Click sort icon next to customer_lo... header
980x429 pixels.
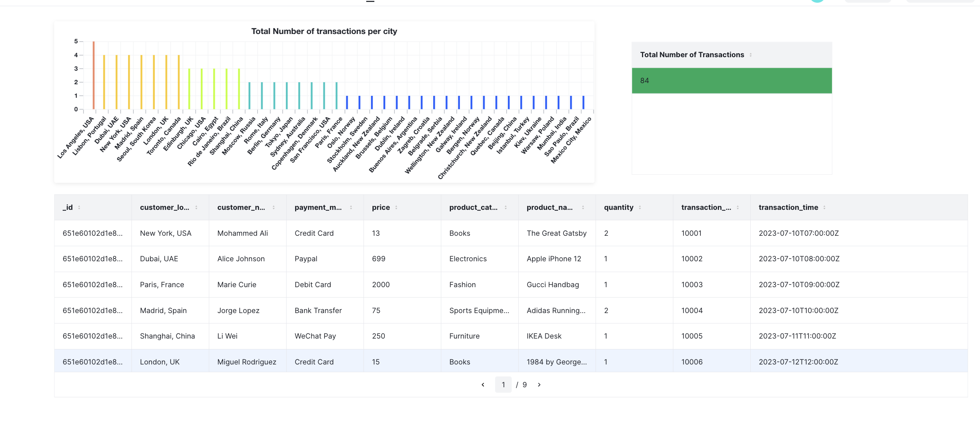[x=196, y=208]
